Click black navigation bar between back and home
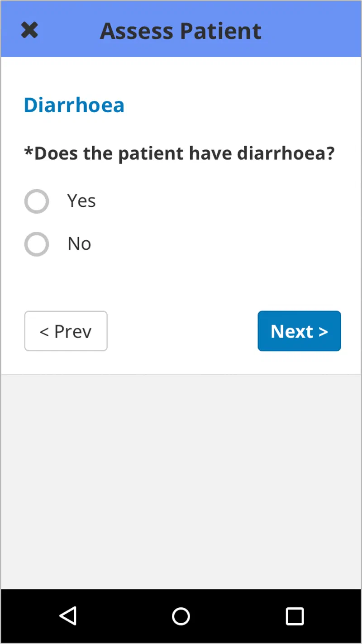362x644 pixels. 124,616
